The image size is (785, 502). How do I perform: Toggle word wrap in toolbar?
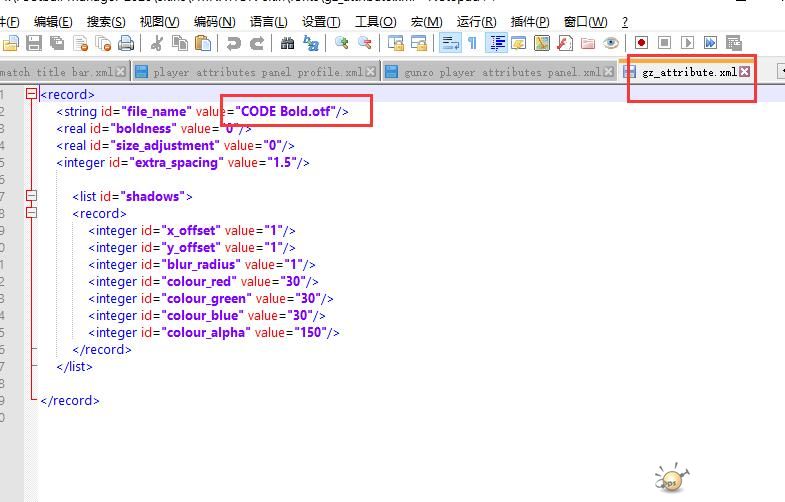click(x=450, y=43)
